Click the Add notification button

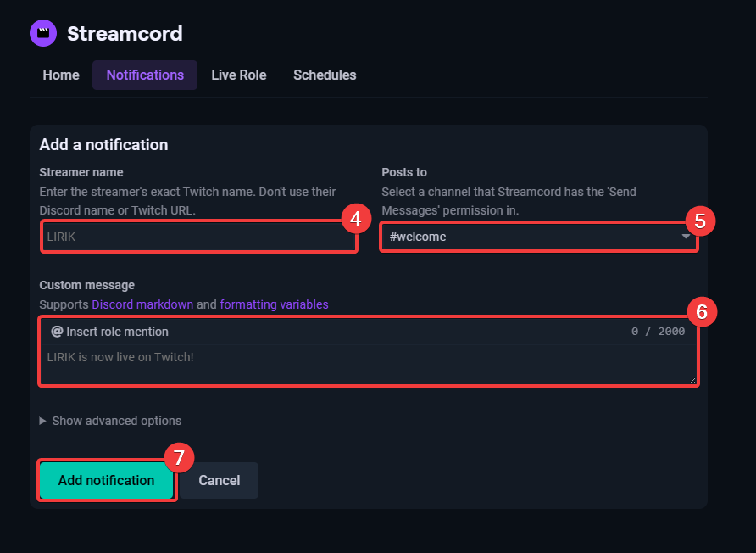coord(106,480)
